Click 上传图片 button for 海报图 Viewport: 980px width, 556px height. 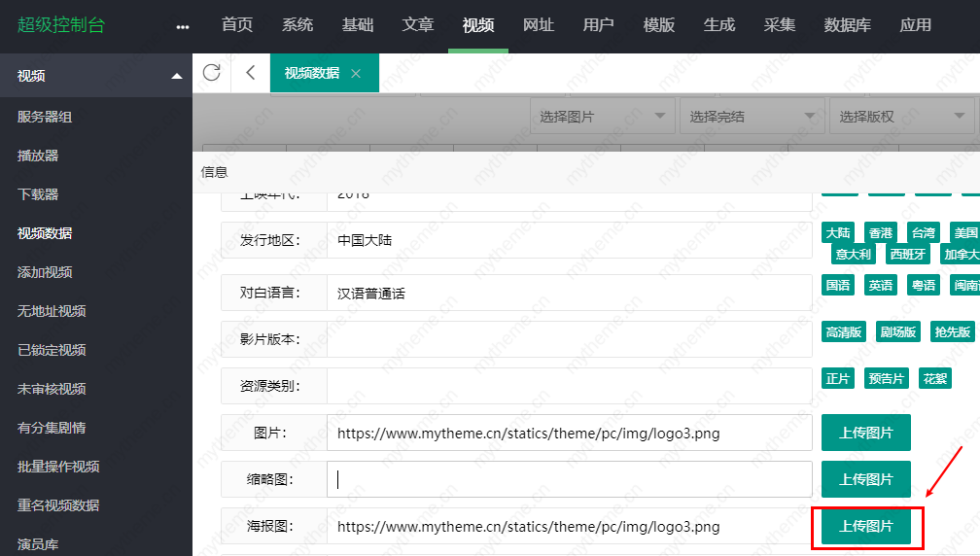pyautogui.click(x=866, y=526)
